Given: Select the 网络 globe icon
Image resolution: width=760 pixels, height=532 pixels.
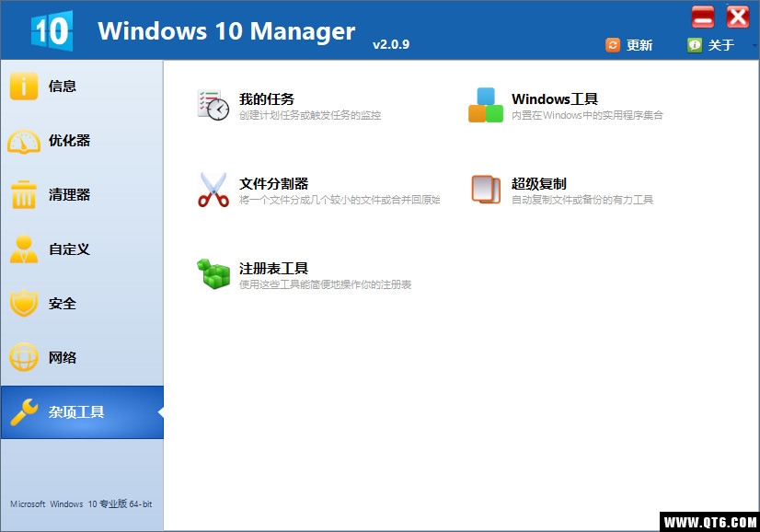Looking at the screenshot, I should (24, 357).
